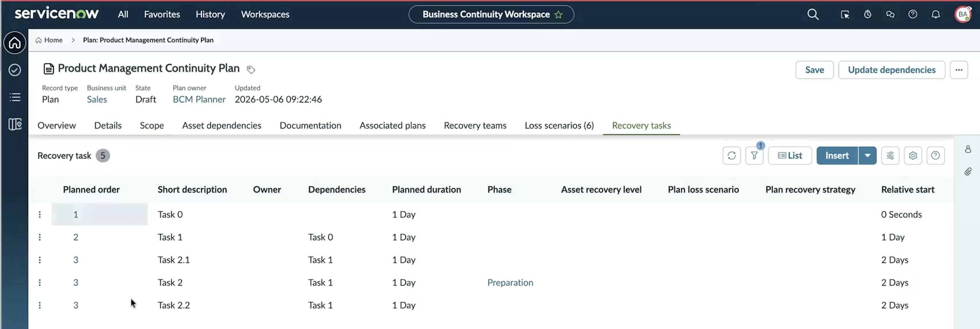This screenshot has height=329, width=980.
Task: Go to Home via left sidebar house icon
Action: pos(14,43)
